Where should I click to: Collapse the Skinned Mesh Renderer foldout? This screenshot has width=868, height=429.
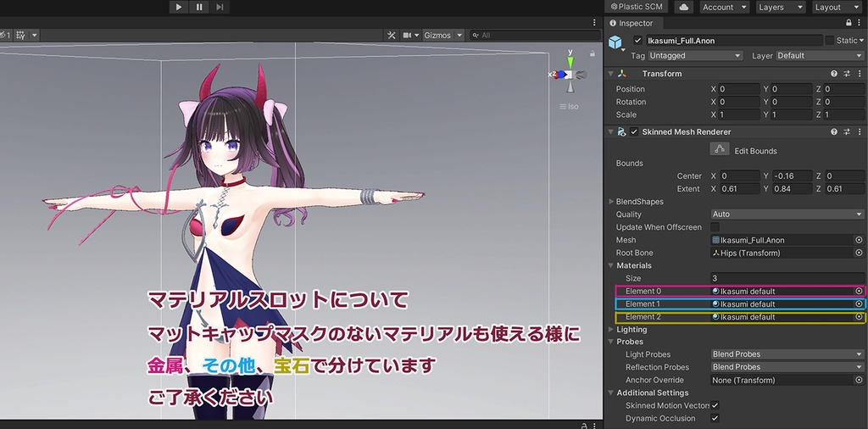coord(610,132)
